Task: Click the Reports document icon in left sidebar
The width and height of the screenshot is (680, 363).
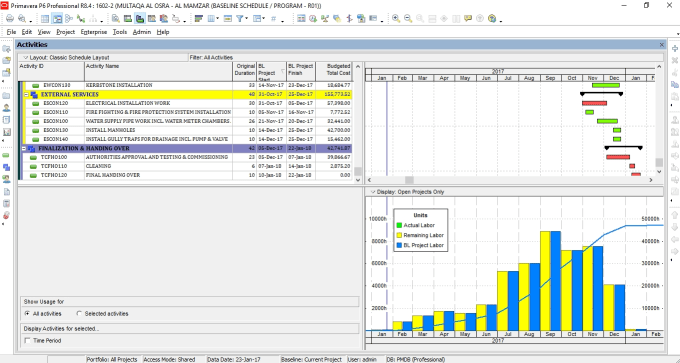Action: [x=7, y=191]
